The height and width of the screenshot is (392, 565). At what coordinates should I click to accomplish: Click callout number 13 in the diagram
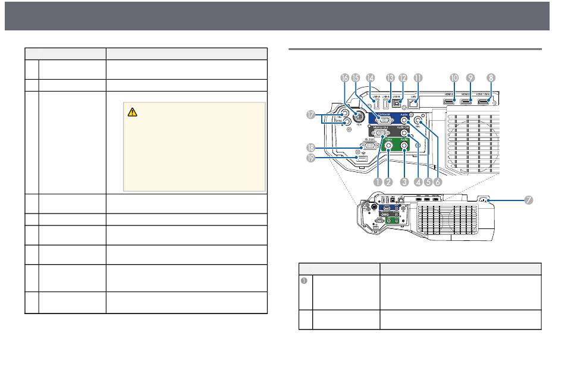point(390,78)
